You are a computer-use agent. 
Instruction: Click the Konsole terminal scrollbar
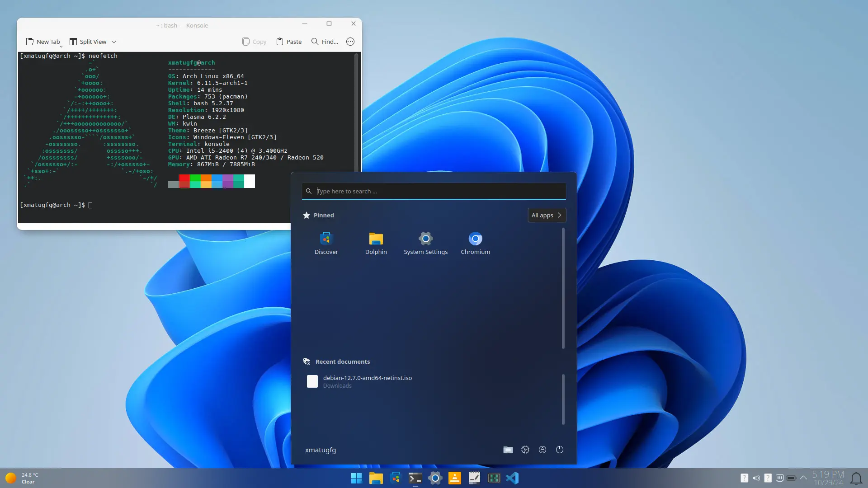pos(356,113)
